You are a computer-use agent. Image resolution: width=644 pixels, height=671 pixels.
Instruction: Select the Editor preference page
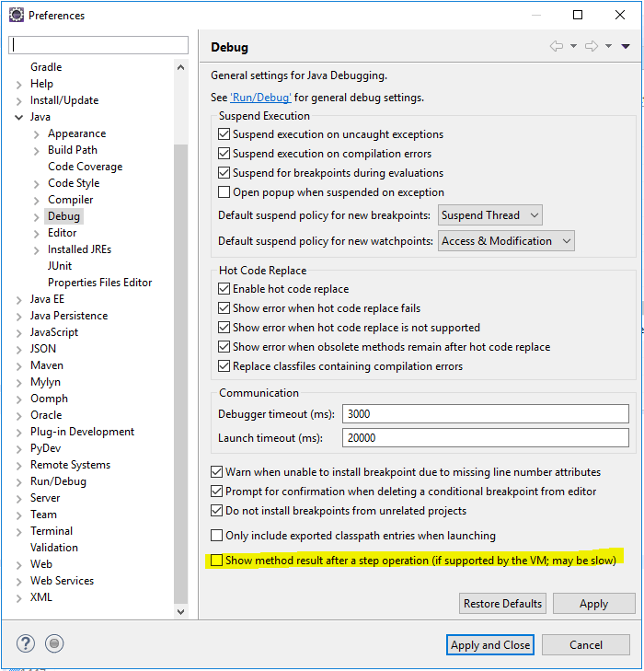(x=62, y=232)
